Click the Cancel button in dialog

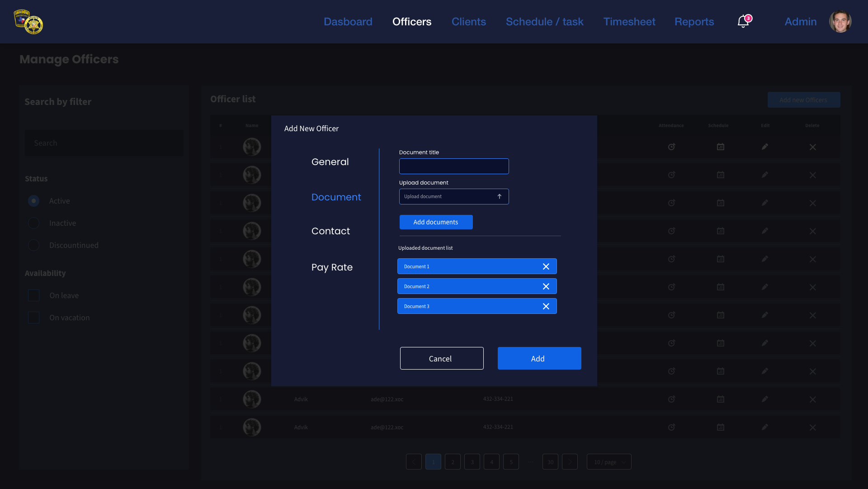tap(441, 358)
